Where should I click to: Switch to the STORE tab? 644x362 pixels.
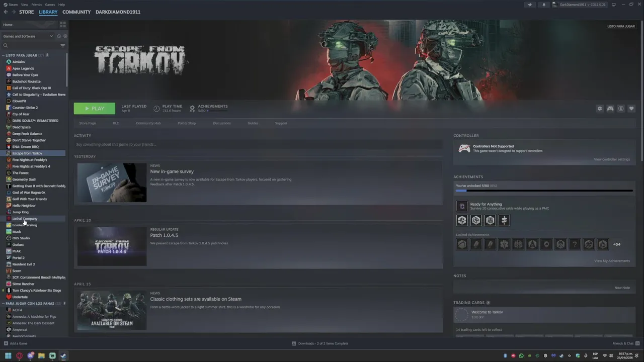tap(27, 12)
